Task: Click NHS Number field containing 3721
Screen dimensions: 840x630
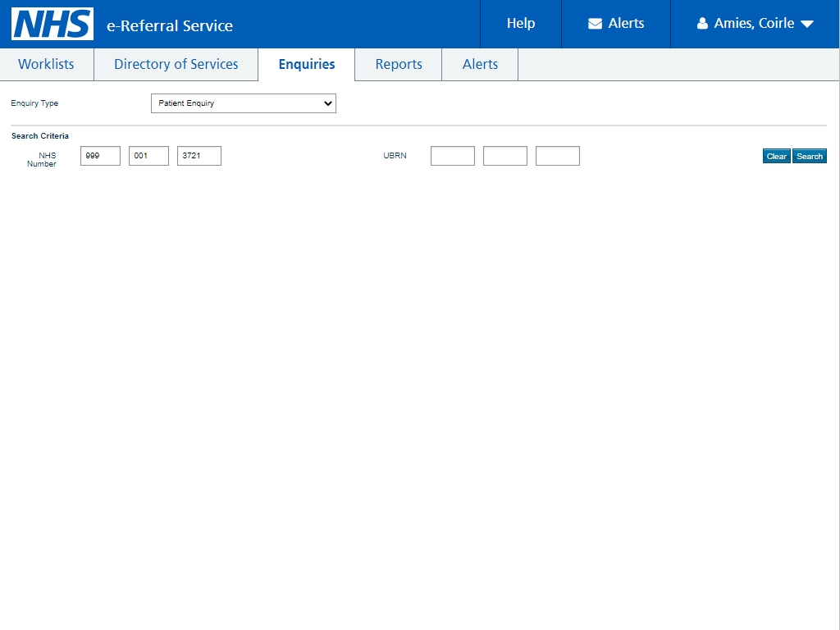Action: coord(199,156)
